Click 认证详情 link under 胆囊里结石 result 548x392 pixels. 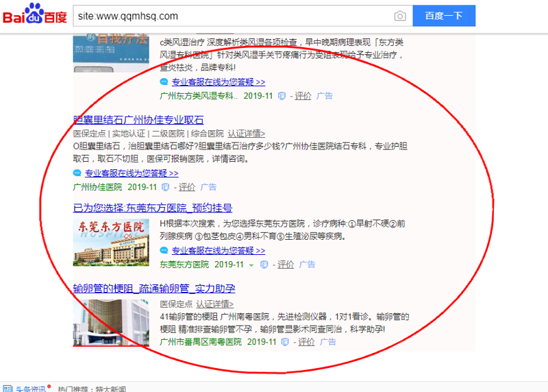click(247, 134)
